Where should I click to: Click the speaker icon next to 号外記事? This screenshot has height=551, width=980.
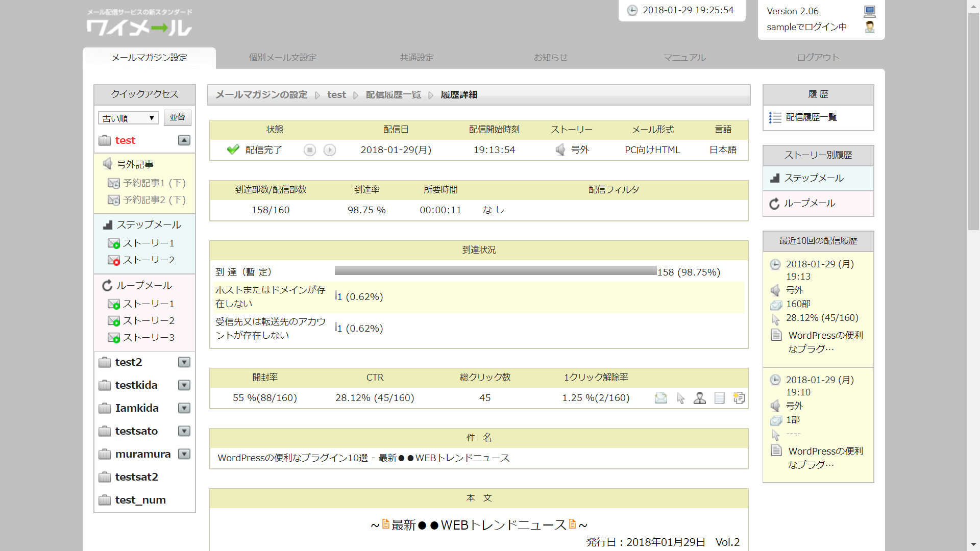click(x=108, y=164)
